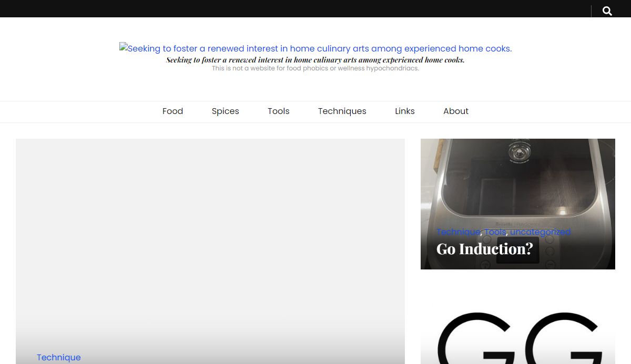Click the uncategorized category link
The width and height of the screenshot is (631, 364).
click(540, 232)
